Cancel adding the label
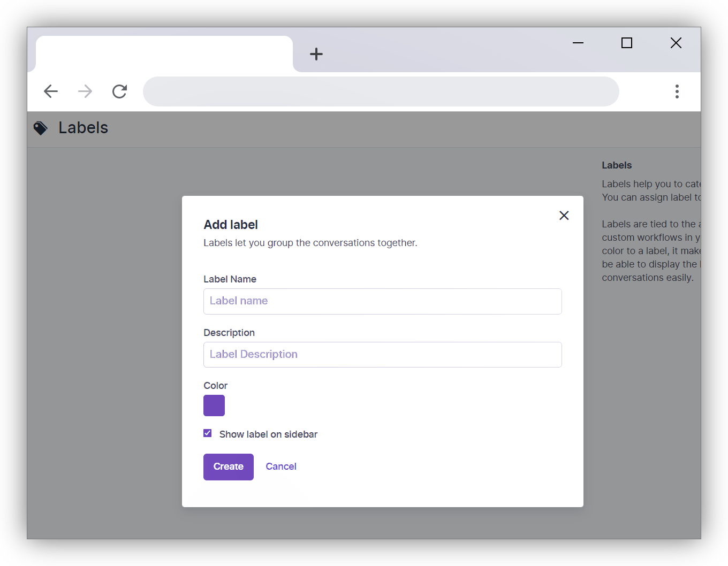728x566 pixels. [281, 466]
